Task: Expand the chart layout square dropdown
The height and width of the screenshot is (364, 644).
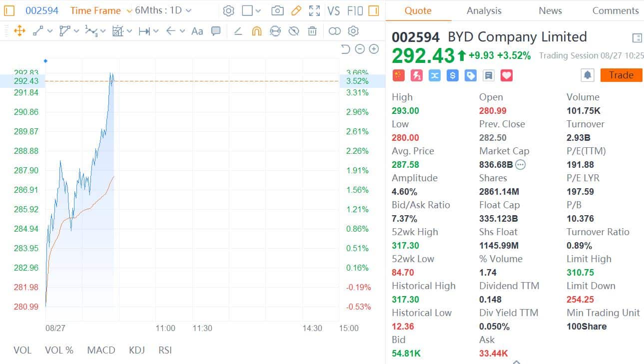Action: pos(258,10)
